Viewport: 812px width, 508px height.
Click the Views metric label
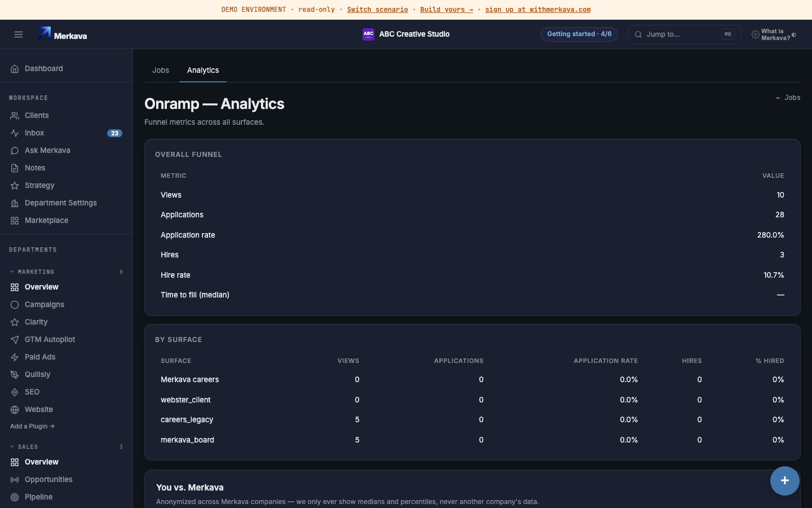click(171, 195)
